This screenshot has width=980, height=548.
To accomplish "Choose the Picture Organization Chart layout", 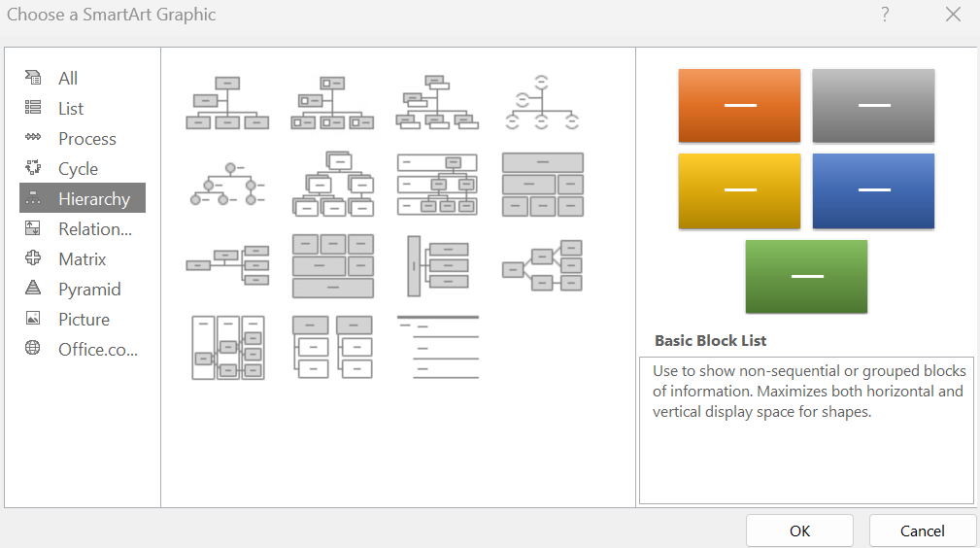I will 332,103.
